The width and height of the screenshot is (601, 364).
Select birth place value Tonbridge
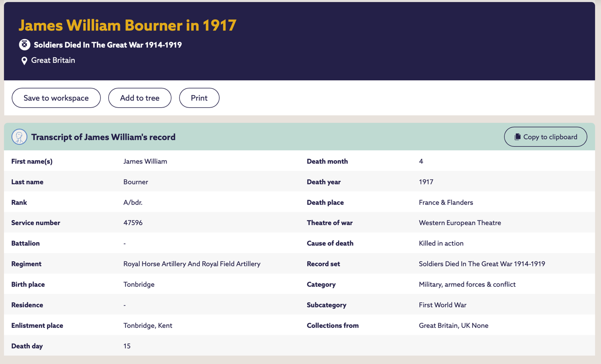pyautogui.click(x=139, y=284)
